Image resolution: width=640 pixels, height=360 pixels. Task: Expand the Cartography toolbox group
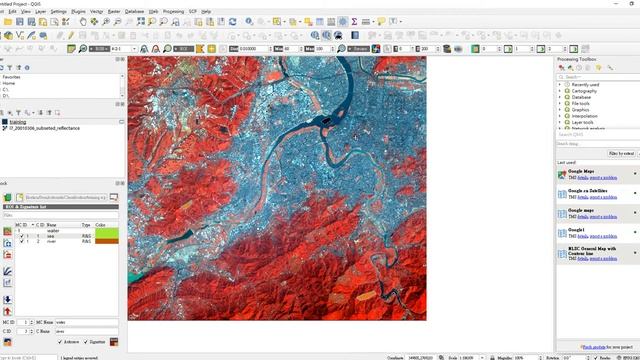coord(560,91)
